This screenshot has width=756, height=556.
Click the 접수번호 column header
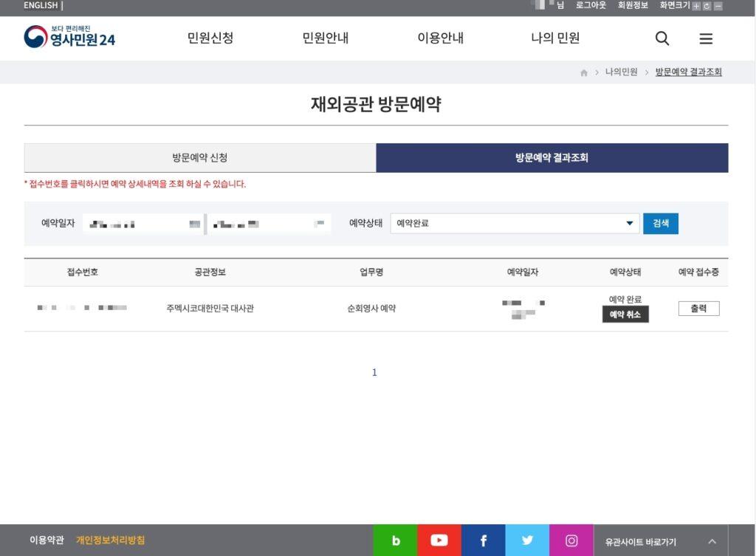83,272
